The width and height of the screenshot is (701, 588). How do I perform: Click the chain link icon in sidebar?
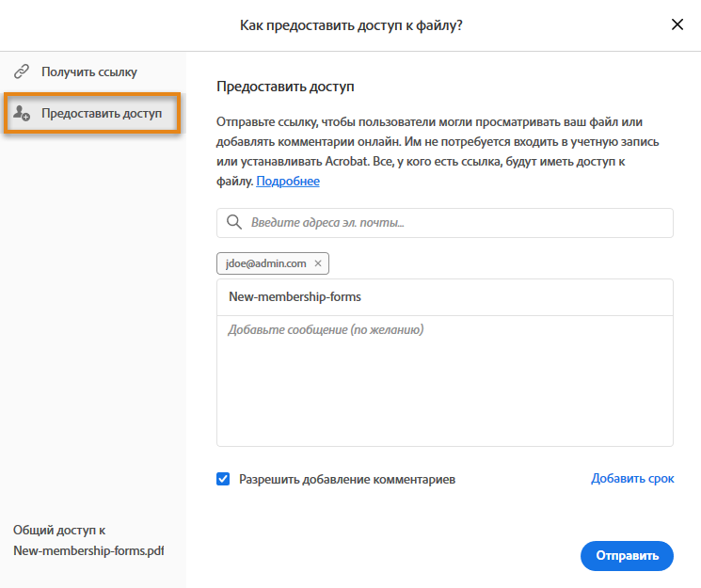point(22,72)
